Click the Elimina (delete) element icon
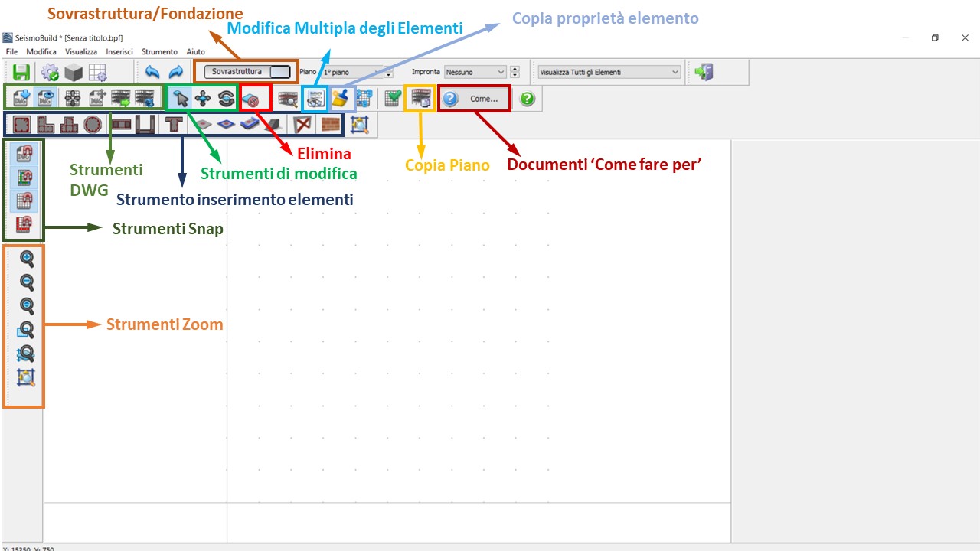Viewport: 980px width, 551px height. [x=256, y=99]
